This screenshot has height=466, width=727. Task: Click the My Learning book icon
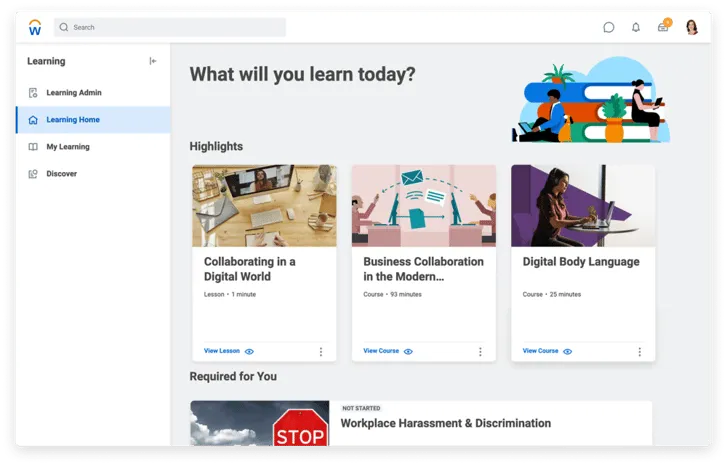(33, 147)
